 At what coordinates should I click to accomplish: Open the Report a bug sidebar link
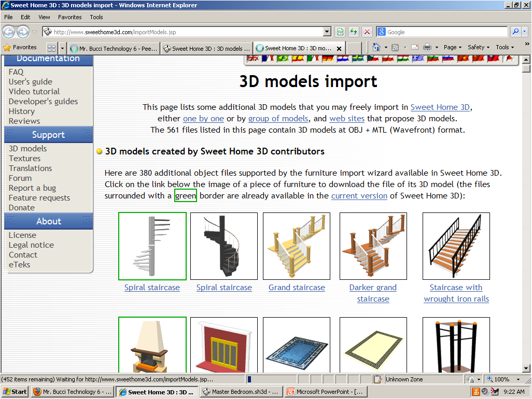pyautogui.click(x=32, y=188)
